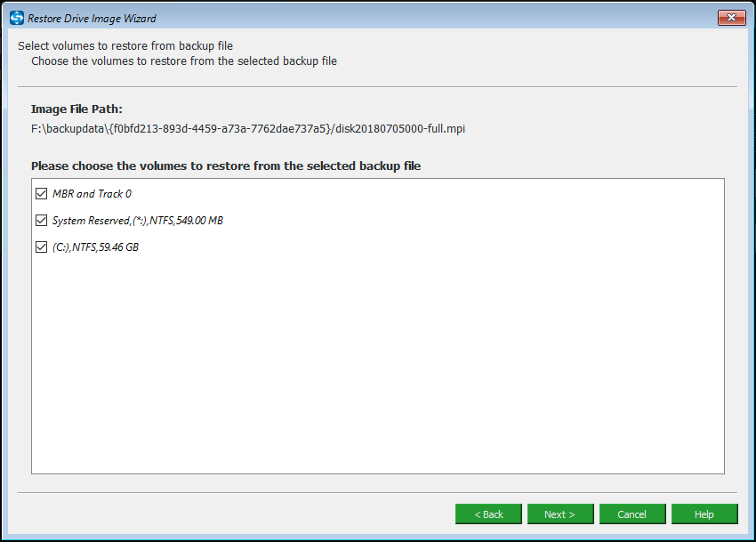Close the wizard window
Viewport: 756px width, 542px height.
[731, 18]
